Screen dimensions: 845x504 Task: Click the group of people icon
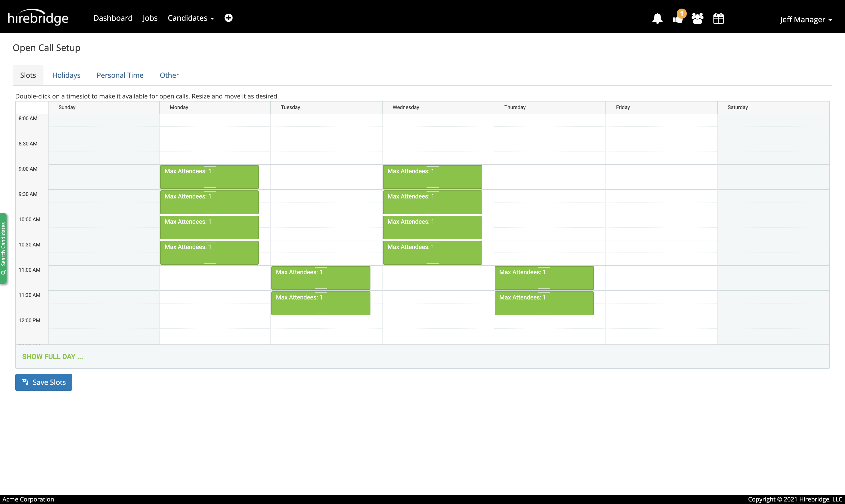click(x=697, y=18)
